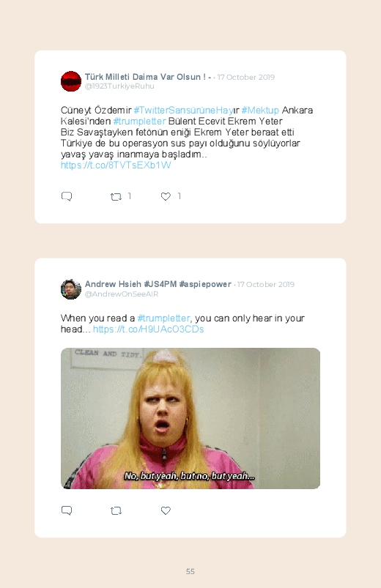Open #trumpletter hashtag in Andrew Hsieh's tweet
381x588 pixels.
click(x=163, y=318)
